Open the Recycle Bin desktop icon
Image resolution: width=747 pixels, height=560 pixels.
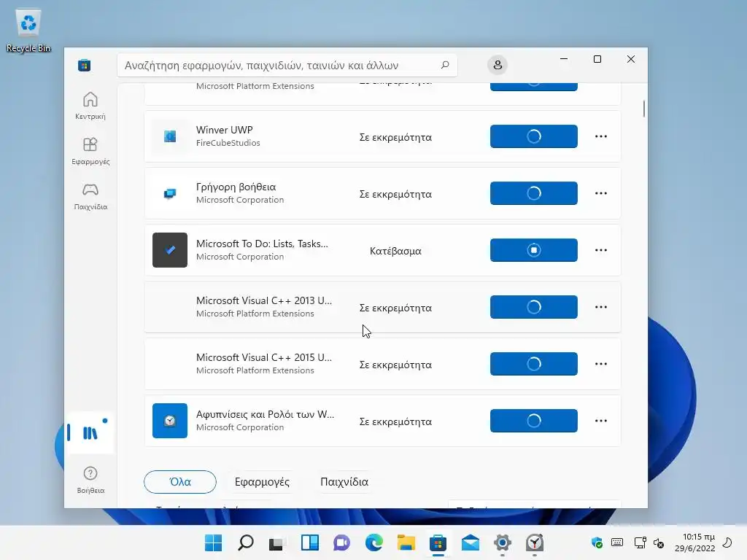coord(28,31)
